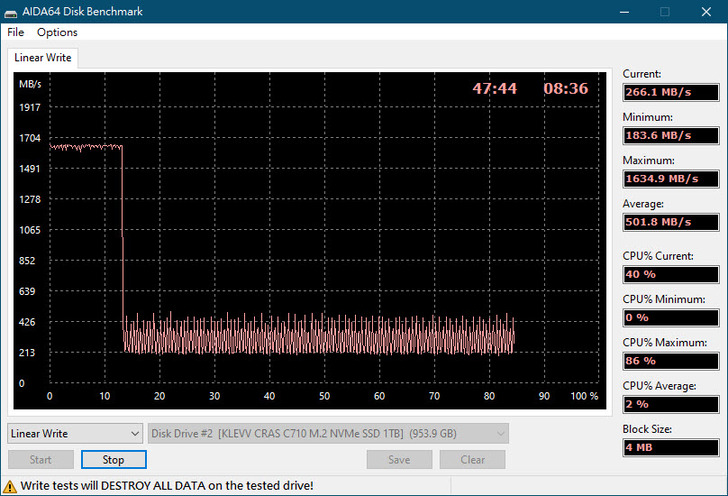Viewport: 728px width, 496px height.
Task: Click the Block Size 4 MB field
Action: 671,447
